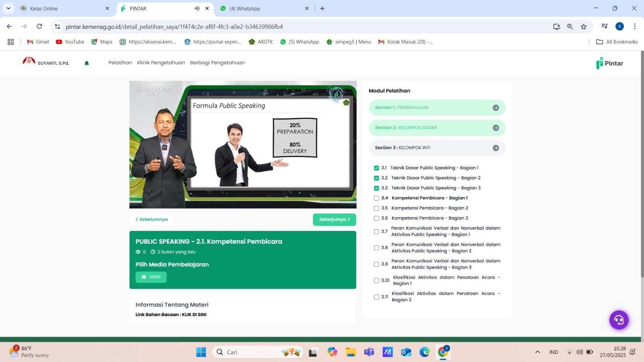Viewport: 644px width, 362px height.
Task: Open the browser zoom magnifier icon
Action: coord(570,27)
